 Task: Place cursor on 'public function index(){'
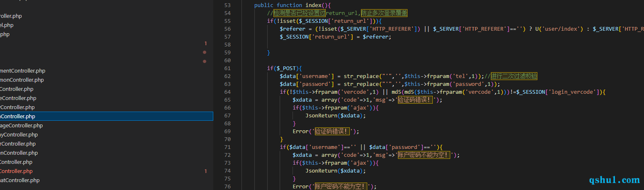(293, 5)
